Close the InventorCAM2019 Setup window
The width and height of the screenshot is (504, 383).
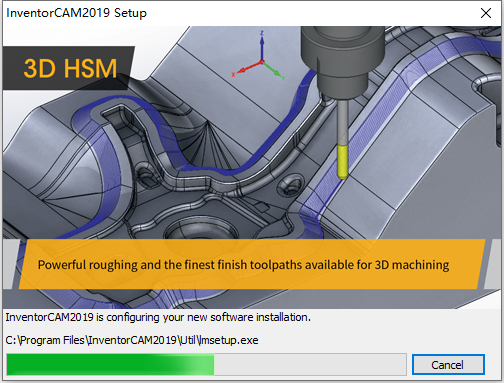coord(486,13)
